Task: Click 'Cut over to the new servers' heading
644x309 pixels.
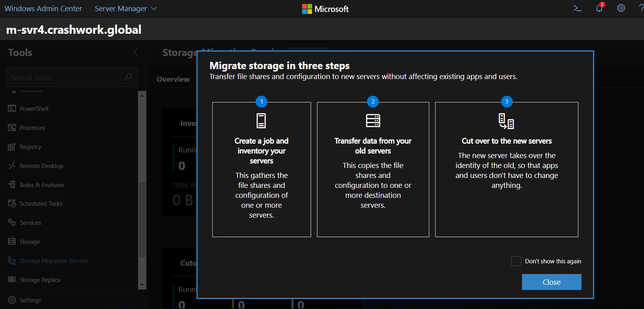Action: (x=506, y=141)
